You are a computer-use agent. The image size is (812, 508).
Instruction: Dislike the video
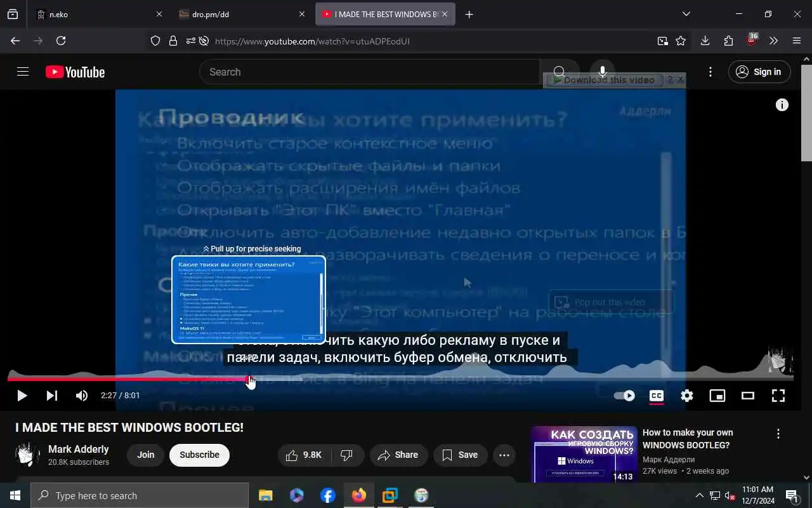(x=347, y=455)
